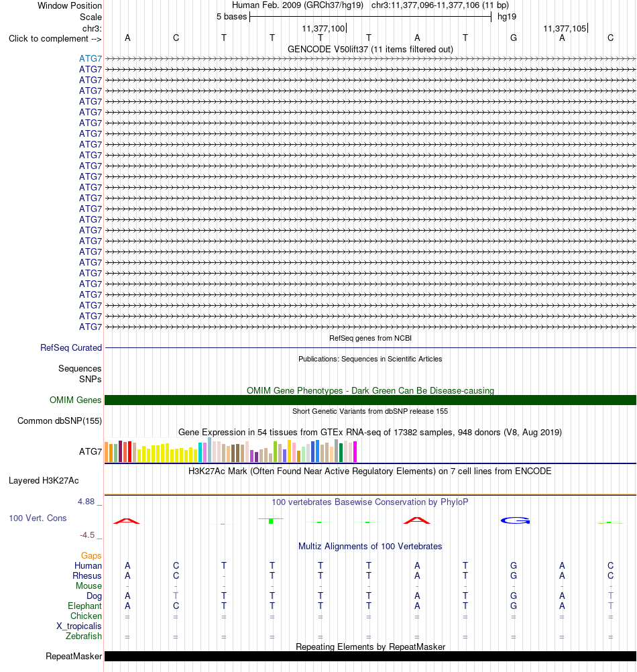The width and height of the screenshot is (637, 672).
Task: Open the 100 vertebrates PhyloP conservation title
Action: [x=370, y=502]
